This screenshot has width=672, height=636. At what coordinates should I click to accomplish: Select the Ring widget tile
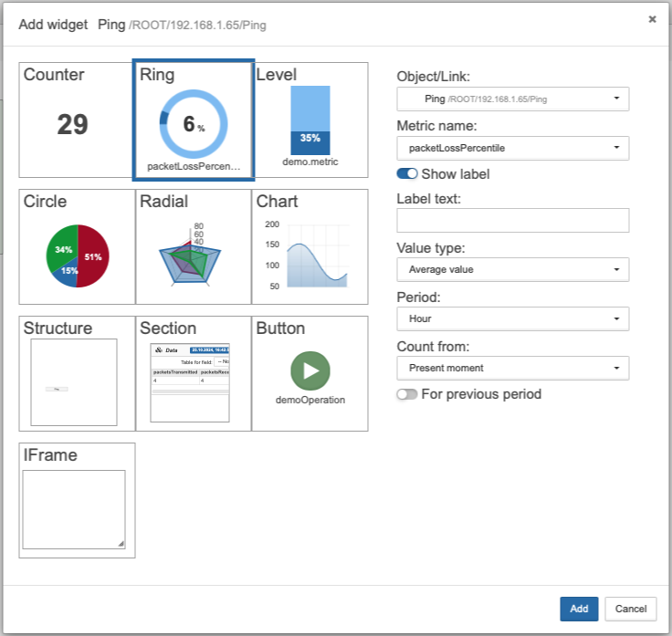[194, 120]
